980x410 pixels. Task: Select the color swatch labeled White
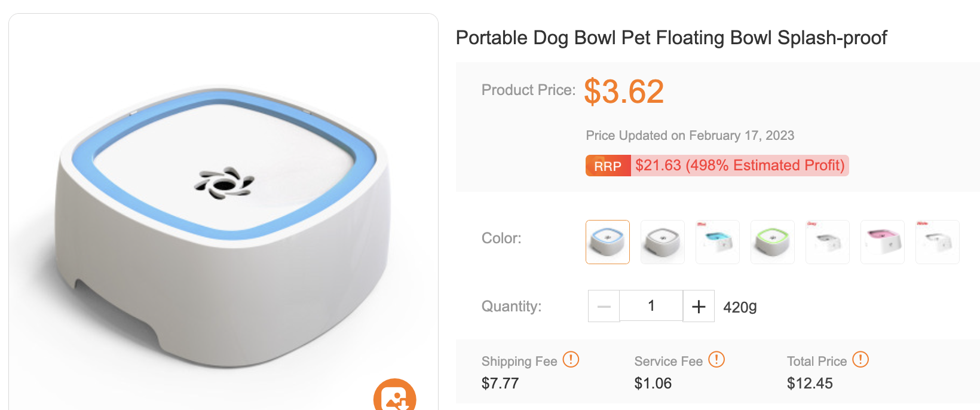(938, 242)
